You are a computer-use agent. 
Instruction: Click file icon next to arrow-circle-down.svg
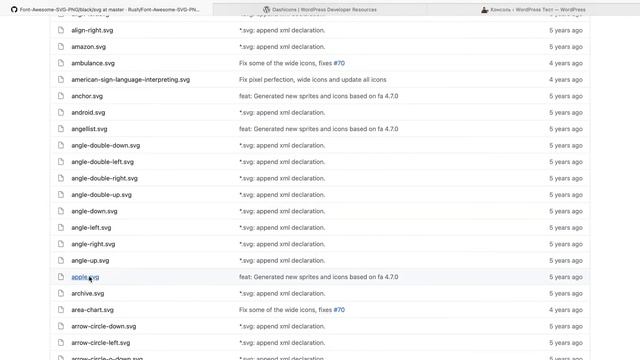click(61, 326)
